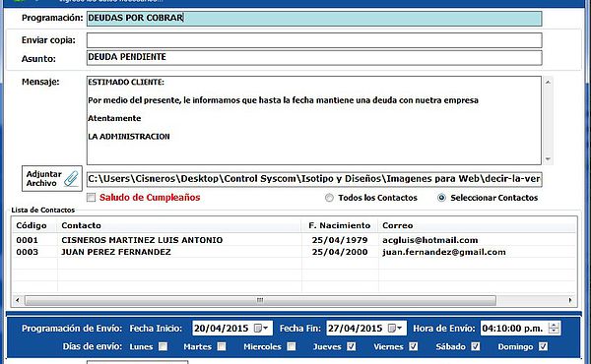Uncheck the Sábado checkbox
Image resolution: width=591 pixels, height=364 pixels.
click(x=476, y=346)
